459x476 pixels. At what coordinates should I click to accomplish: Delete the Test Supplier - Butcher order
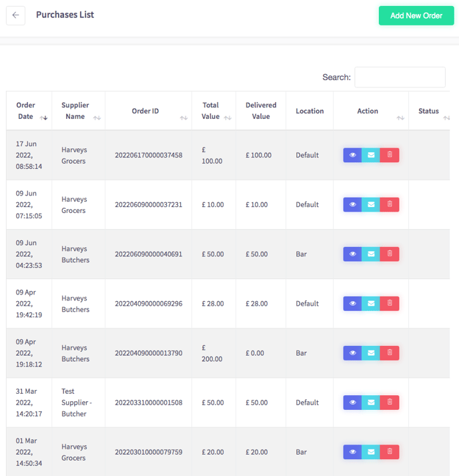(x=390, y=403)
